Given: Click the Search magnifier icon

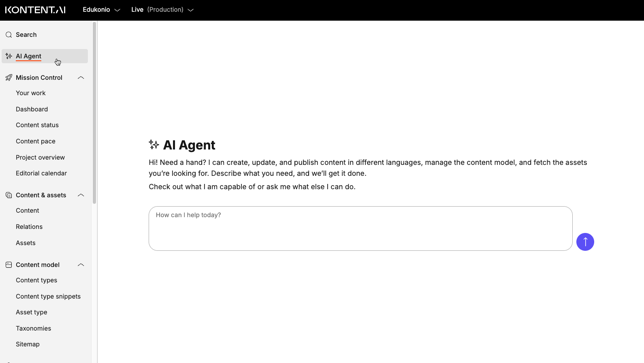Looking at the screenshot, I should [9, 35].
